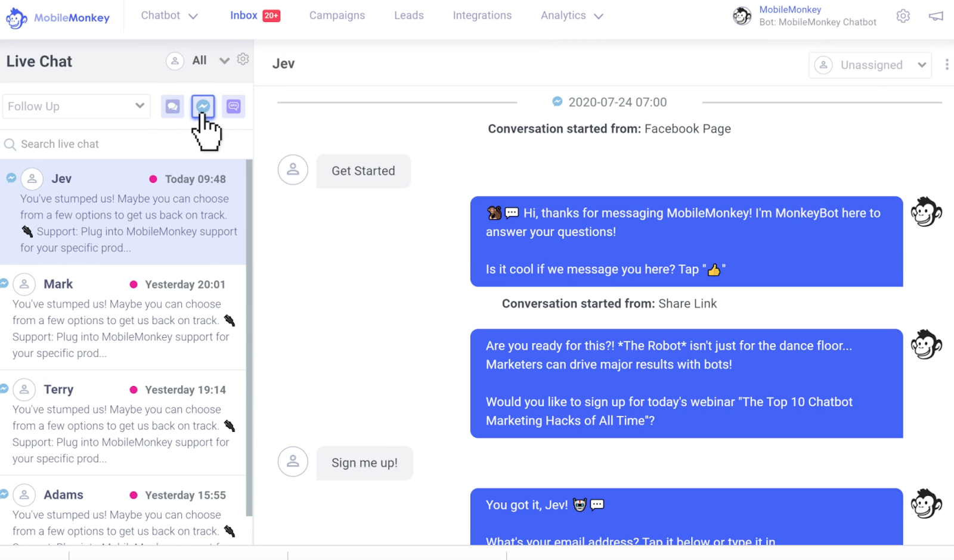Click the Bot: MobileMonkey Chatbot label

pos(818,23)
